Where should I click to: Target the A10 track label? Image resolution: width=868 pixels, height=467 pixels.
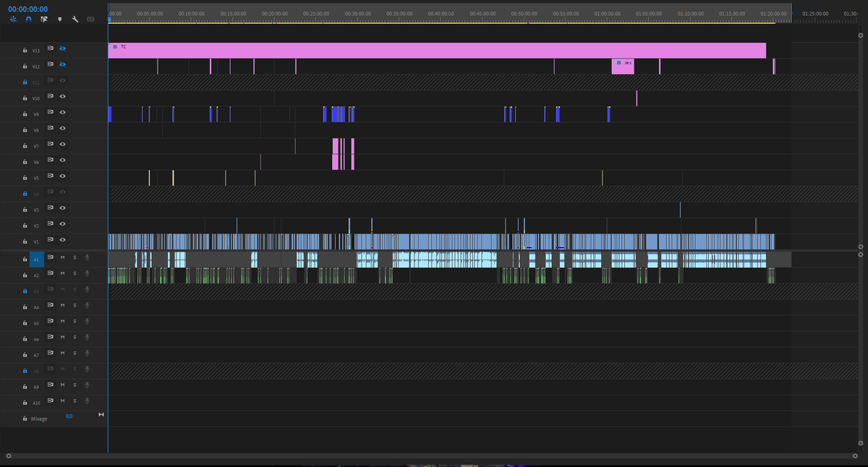pyautogui.click(x=36, y=403)
